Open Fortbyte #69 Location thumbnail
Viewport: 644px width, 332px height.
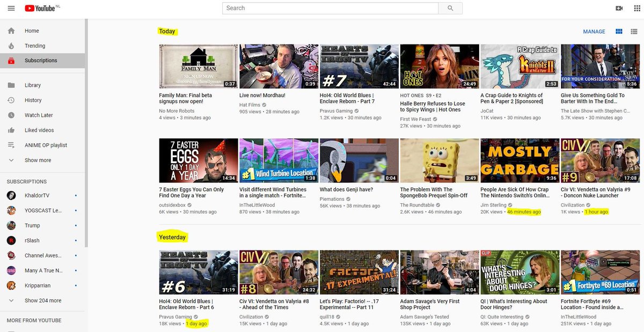tap(600, 272)
